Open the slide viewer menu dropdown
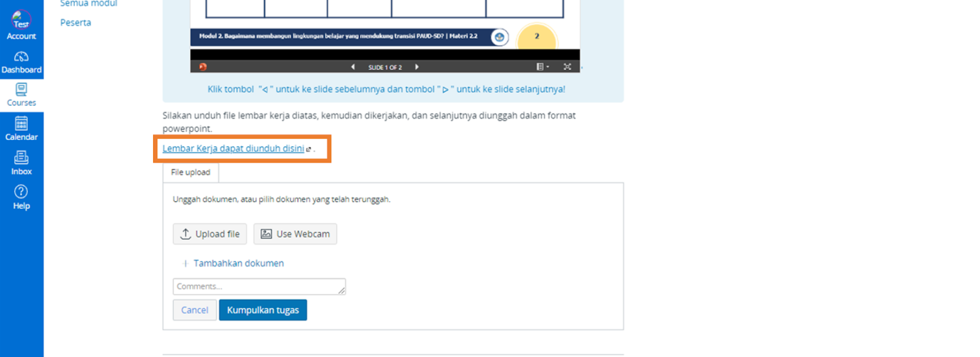This screenshot has height=357, width=980. pyautogui.click(x=542, y=67)
